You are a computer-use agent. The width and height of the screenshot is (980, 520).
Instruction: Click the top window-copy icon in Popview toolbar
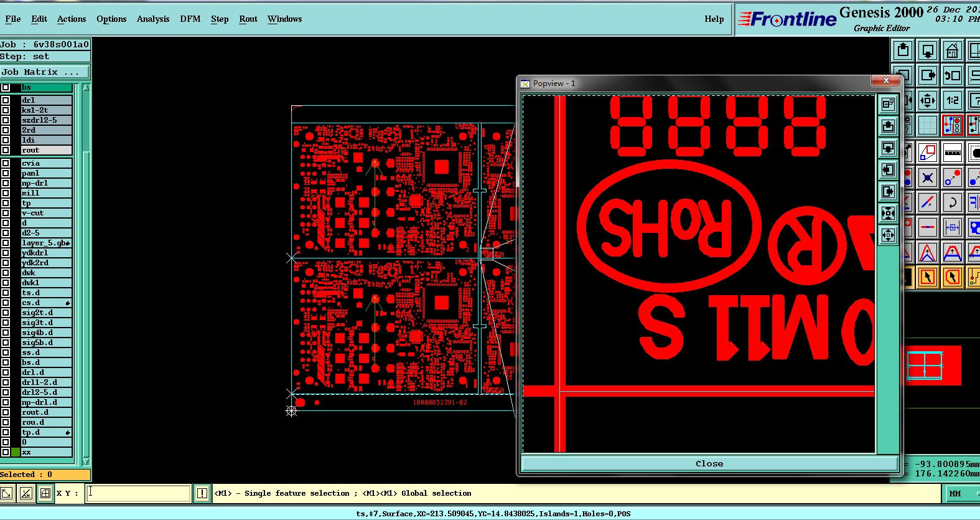[888, 105]
